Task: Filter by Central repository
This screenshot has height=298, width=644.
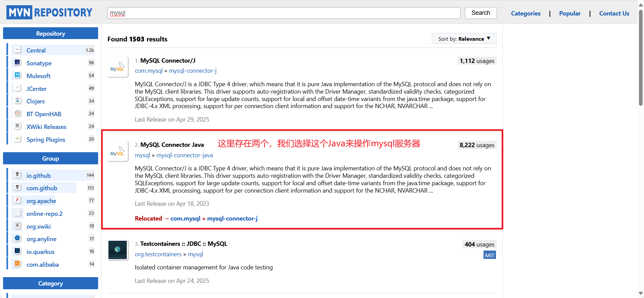Action: point(36,50)
